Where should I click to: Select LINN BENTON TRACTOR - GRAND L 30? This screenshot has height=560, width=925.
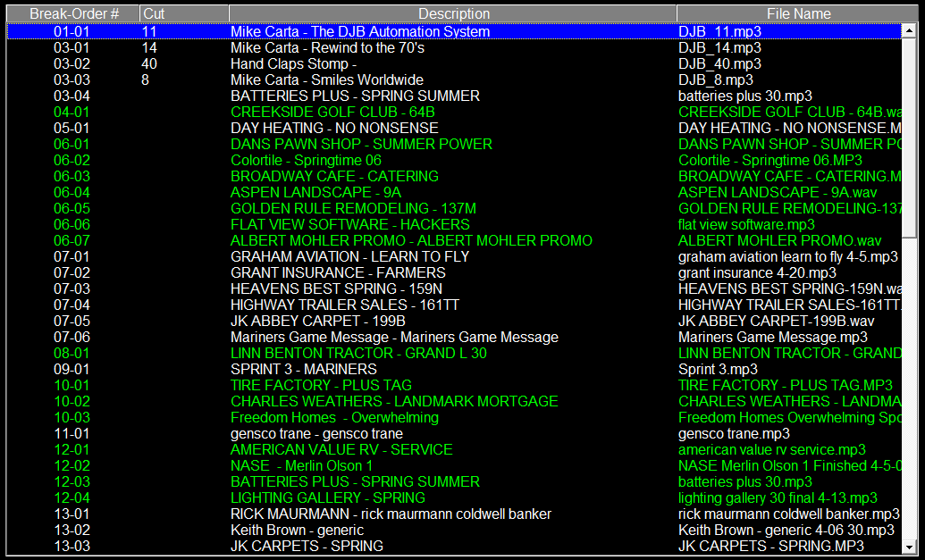[x=358, y=353]
